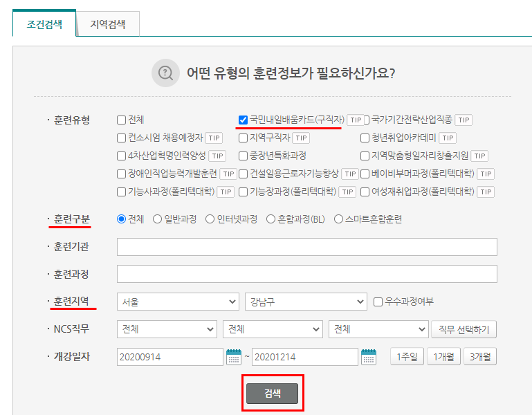This screenshot has width=532, height=415.
Task: Set date range with 3개월 button
Action: click(480, 357)
